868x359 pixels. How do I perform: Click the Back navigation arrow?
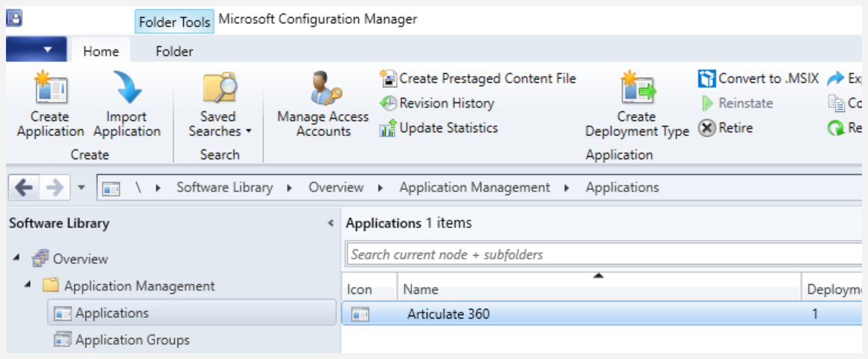pos(25,188)
